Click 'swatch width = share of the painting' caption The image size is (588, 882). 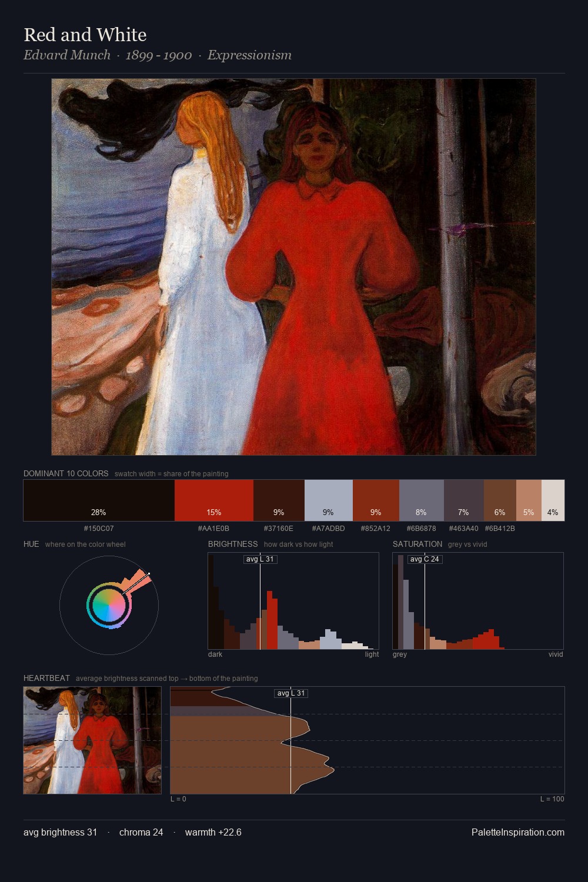tap(172, 474)
